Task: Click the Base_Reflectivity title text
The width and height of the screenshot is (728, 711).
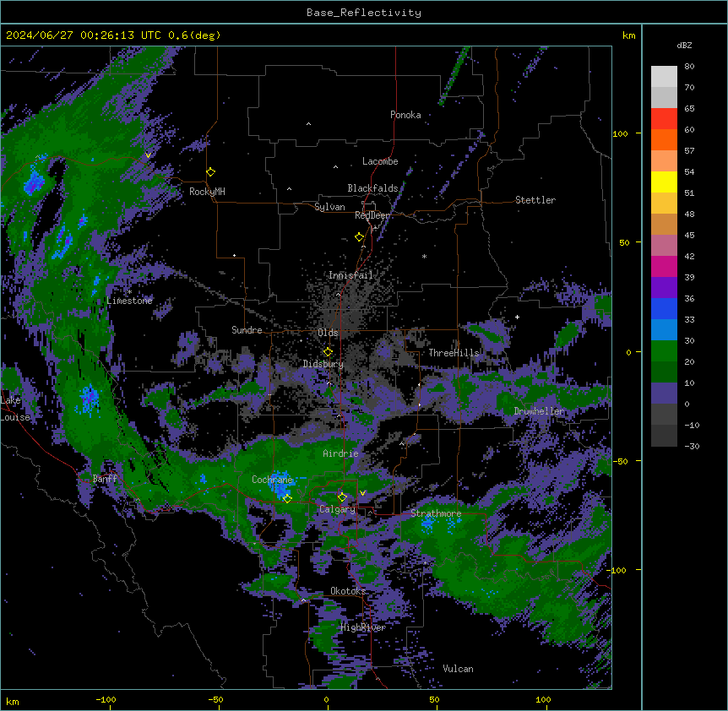Action: pos(363,13)
